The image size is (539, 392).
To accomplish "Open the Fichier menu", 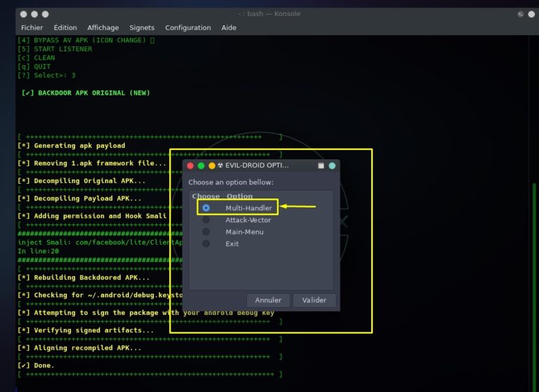I will [x=32, y=28].
